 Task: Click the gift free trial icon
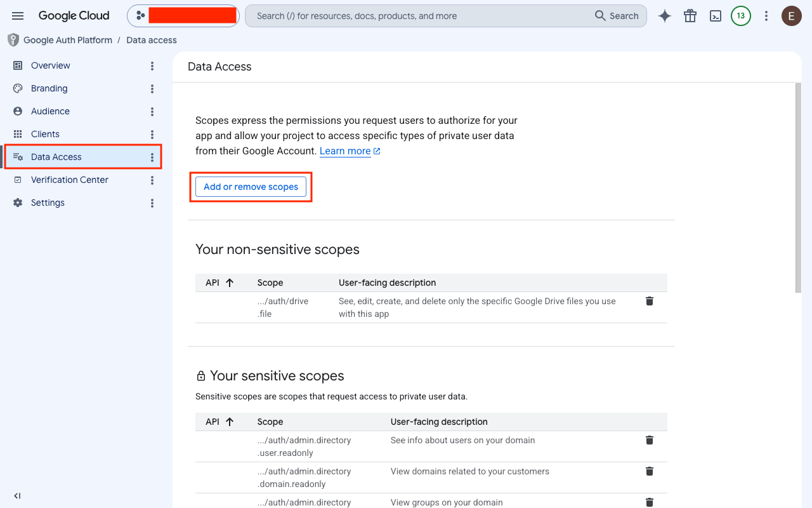[690, 16]
